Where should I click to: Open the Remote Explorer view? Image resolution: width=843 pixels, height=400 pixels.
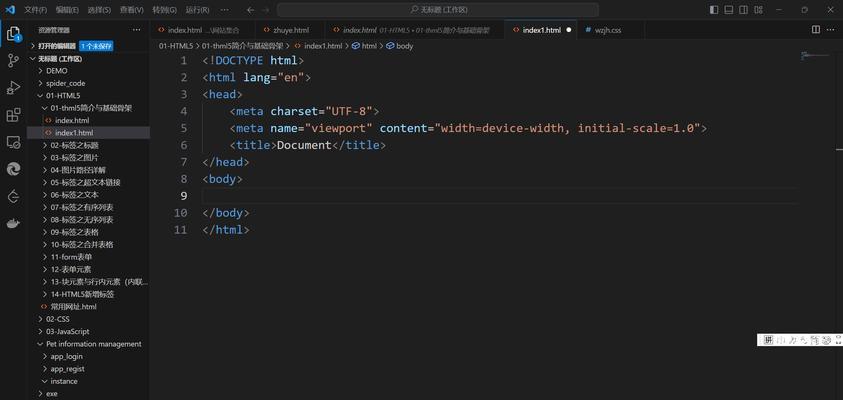13,142
